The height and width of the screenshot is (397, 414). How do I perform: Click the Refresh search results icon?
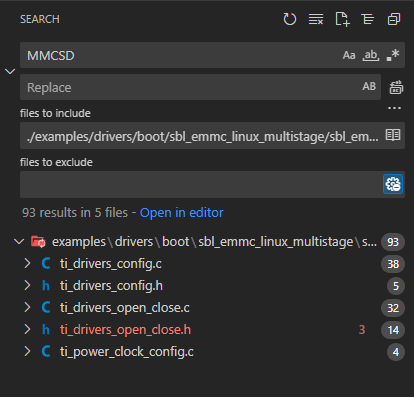pos(289,19)
